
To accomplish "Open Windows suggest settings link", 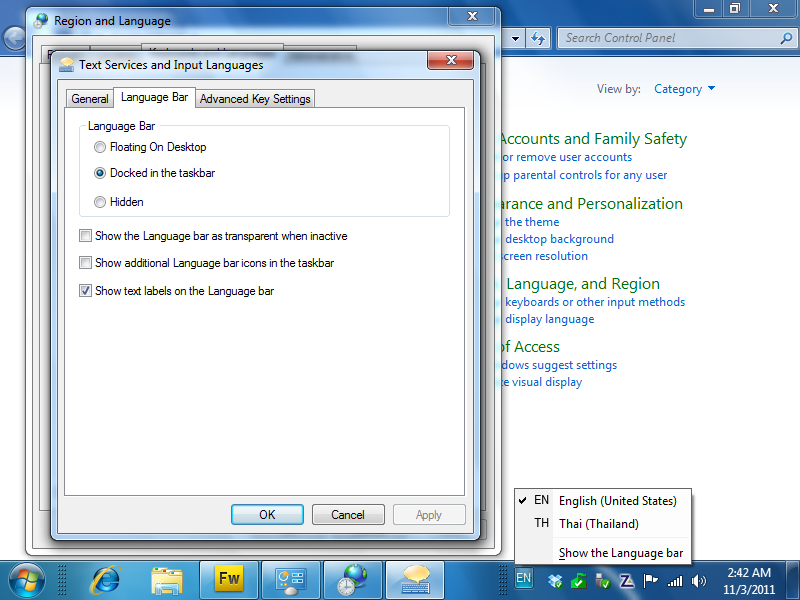I will click(559, 365).
